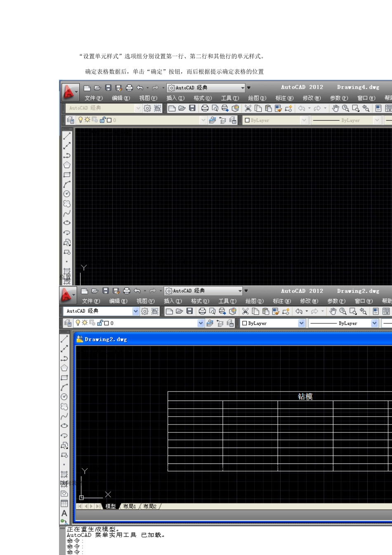Select the Polygon tool in Drawing4 window
This screenshot has width=392, height=555.
(67, 165)
